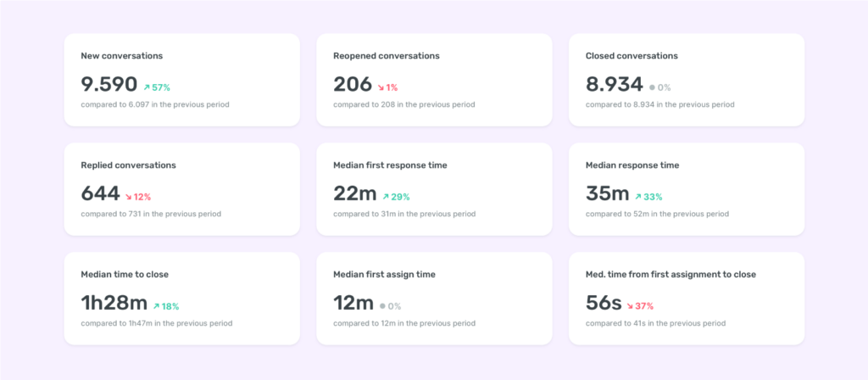The image size is (868, 380).
Task: Click the Median response time title
Action: pyautogui.click(x=632, y=165)
